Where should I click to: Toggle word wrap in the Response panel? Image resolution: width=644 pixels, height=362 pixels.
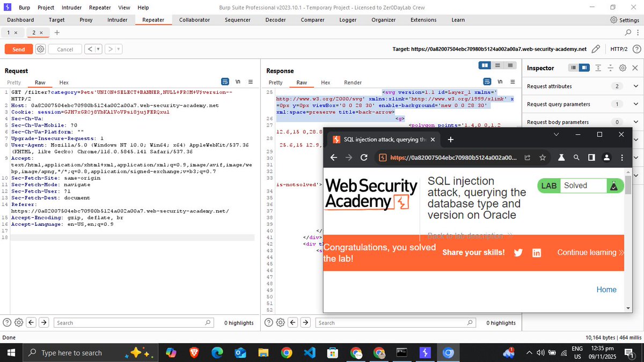488,82
